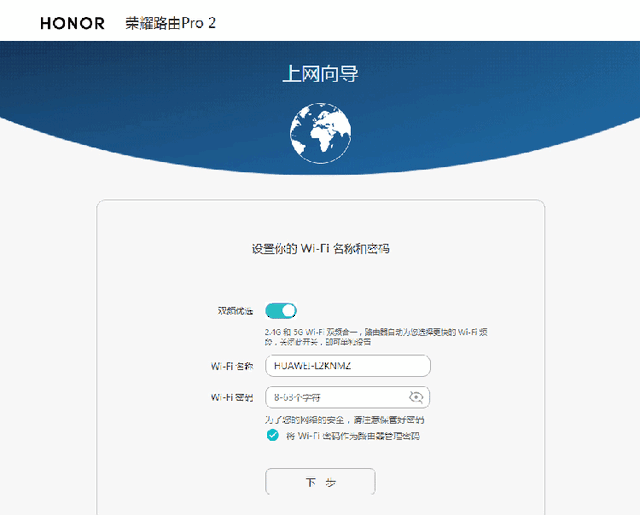
Task: Click the 为了您的网络的安全 hint text
Action: tap(344, 420)
